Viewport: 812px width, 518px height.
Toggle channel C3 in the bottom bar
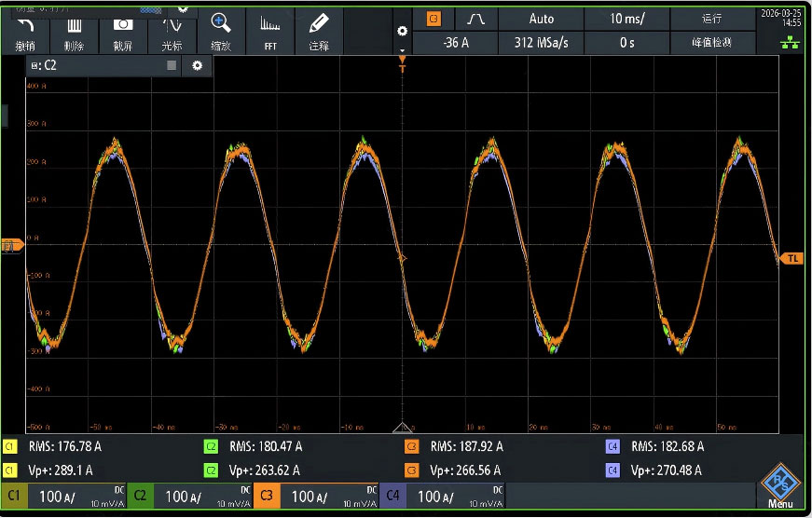tap(267, 497)
